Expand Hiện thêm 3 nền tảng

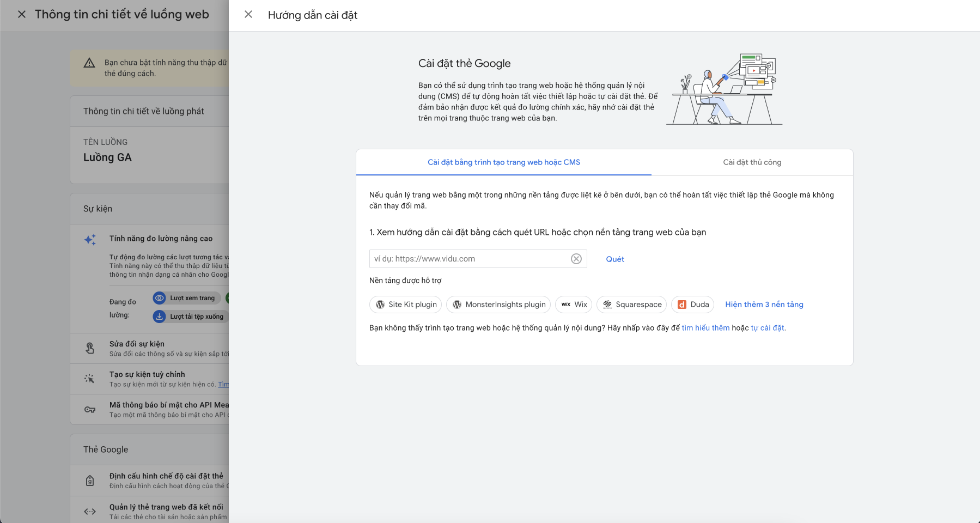tap(764, 305)
